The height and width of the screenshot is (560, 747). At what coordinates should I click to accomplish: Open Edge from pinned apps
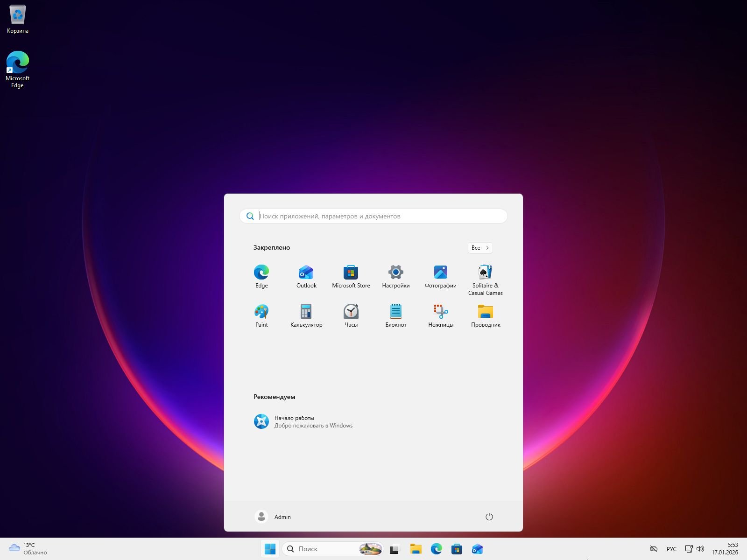point(261,276)
